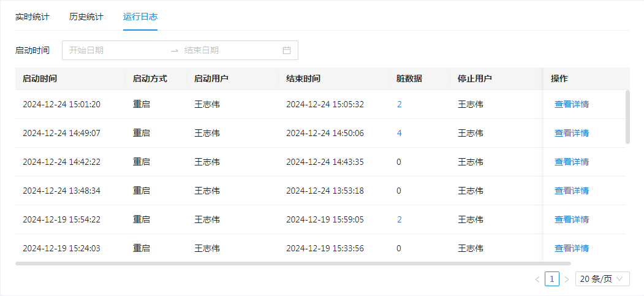The height and width of the screenshot is (296, 644).
Task: Click the vertical table scrollbar
Action: coord(627,116)
